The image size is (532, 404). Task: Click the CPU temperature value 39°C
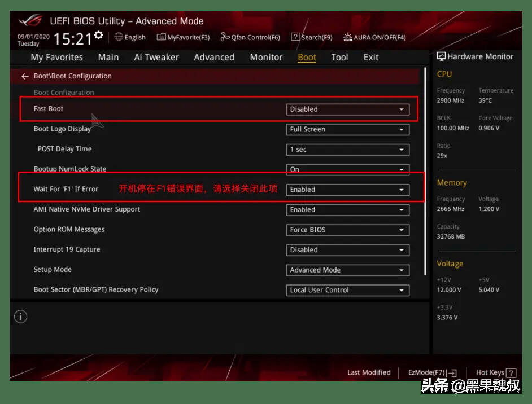pyautogui.click(x=485, y=100)
